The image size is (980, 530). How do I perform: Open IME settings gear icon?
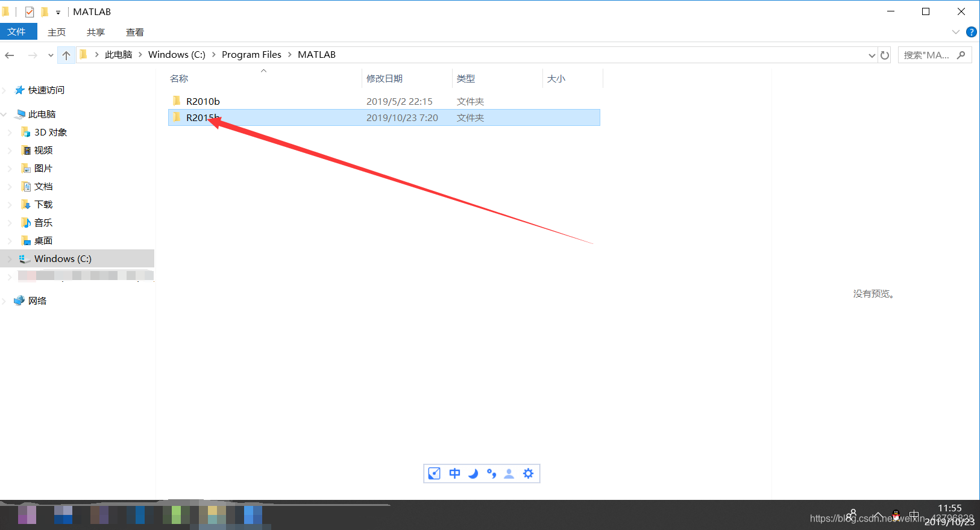tap(529, 474)
